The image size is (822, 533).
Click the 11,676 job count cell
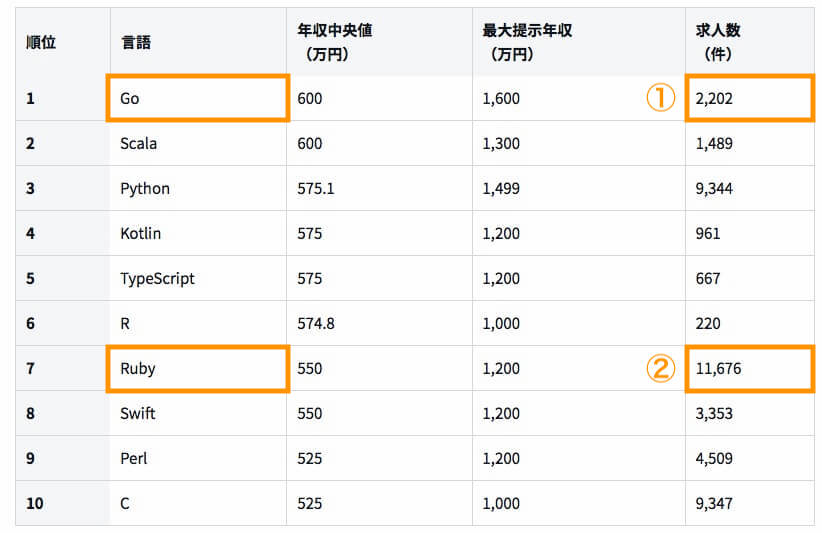click(750, 368)
